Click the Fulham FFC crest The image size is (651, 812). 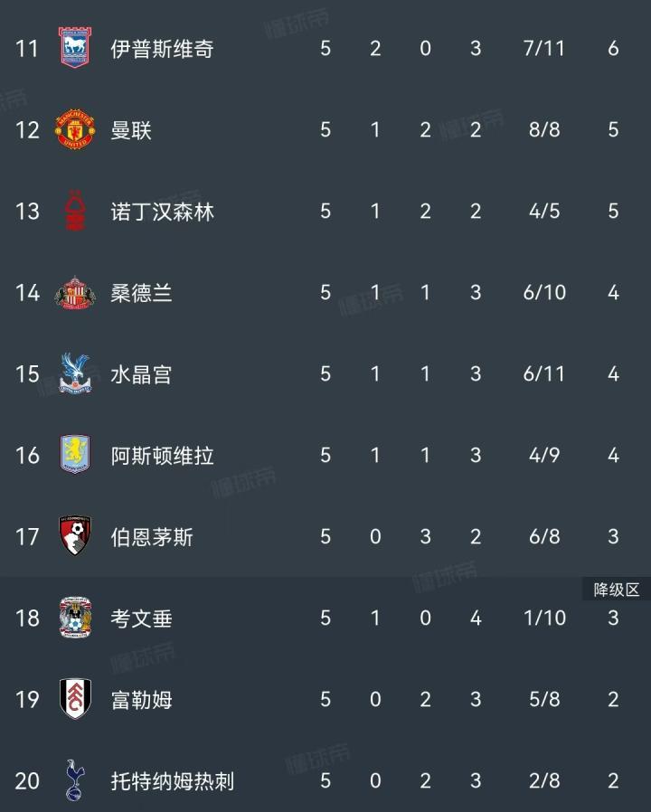[75, 699]
